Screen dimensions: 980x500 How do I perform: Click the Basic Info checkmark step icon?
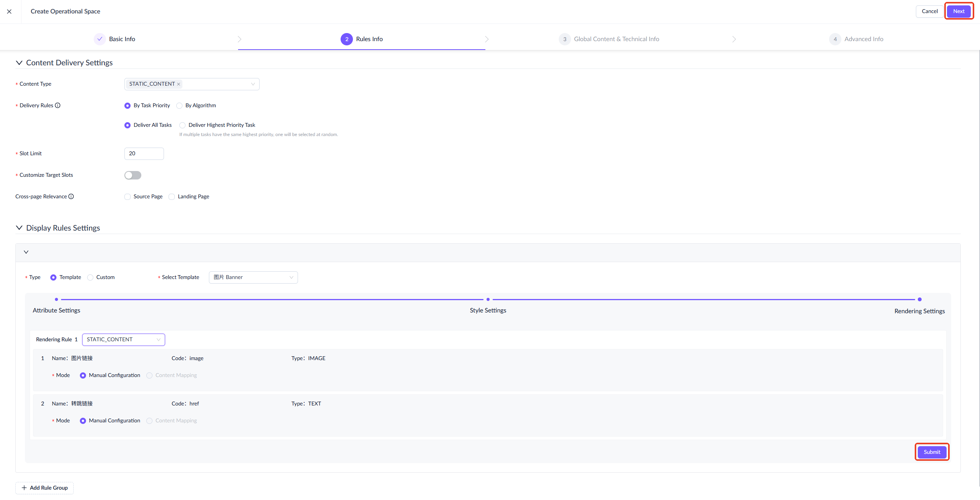[x=99, y=39]
